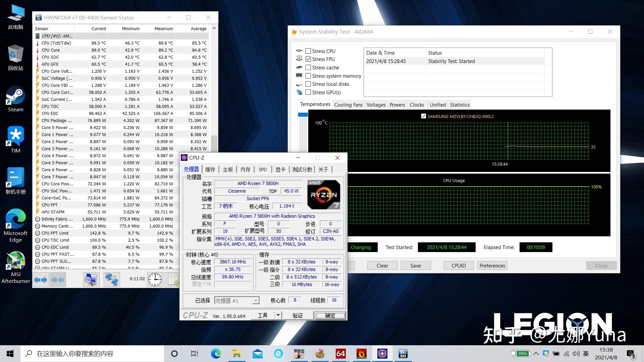Open the 新机手册 desktop shortcut
This screenshot has width=644, height=362.
pos(16,181)
